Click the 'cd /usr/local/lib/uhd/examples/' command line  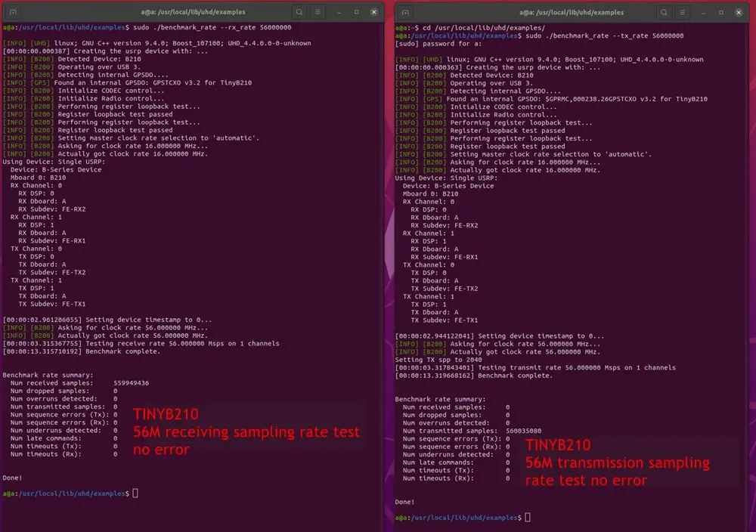tap(484, 28)
